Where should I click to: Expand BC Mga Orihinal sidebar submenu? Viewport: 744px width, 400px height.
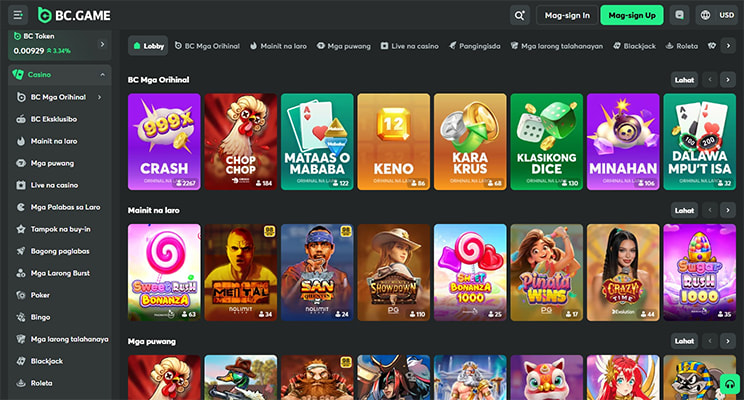click(100, 97)
